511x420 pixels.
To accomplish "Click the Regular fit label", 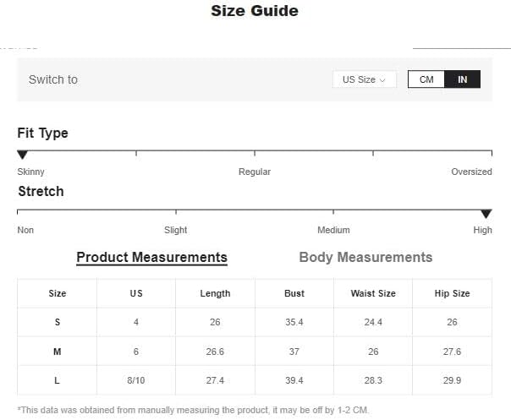I will [255, 172].
